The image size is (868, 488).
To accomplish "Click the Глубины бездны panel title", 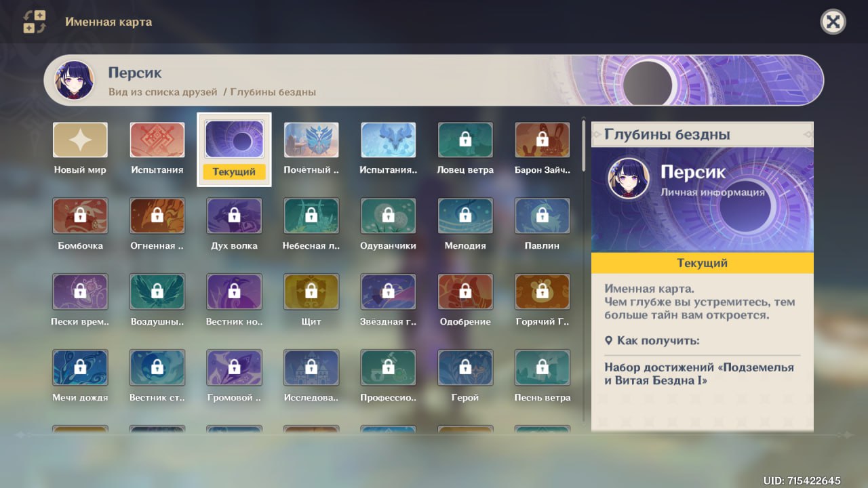I will (667, 135).
